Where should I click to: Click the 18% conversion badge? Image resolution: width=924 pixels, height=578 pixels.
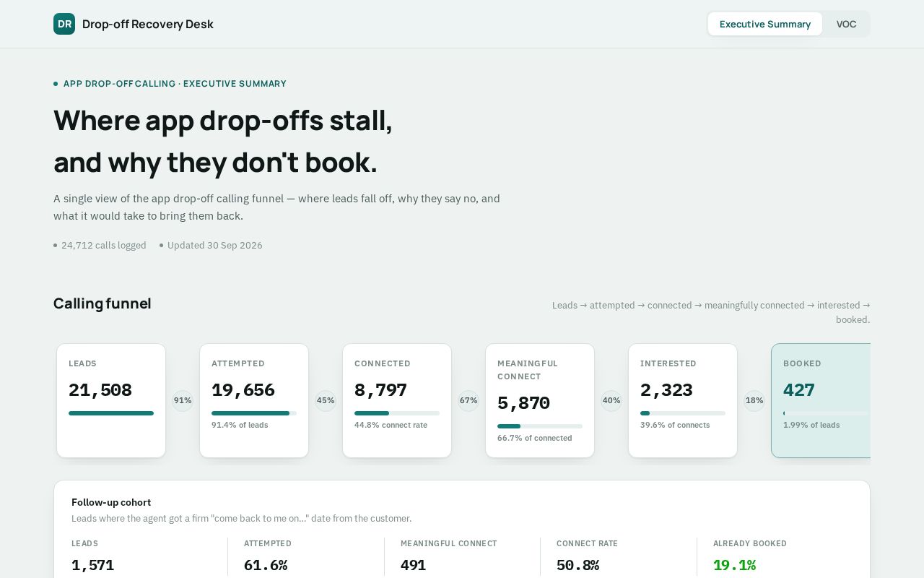pyautogui.click(x=754, y=401)
